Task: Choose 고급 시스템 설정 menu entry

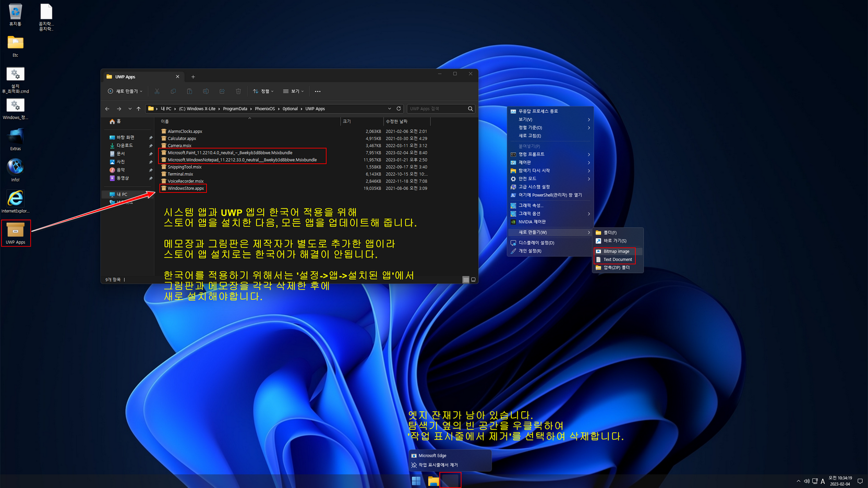Action: pyautogui.click(x=551, y=187)
